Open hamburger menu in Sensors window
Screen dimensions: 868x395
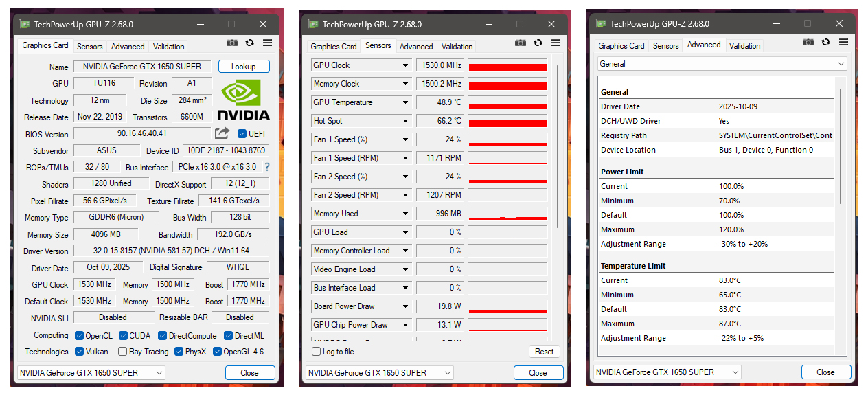click(556, 43)
